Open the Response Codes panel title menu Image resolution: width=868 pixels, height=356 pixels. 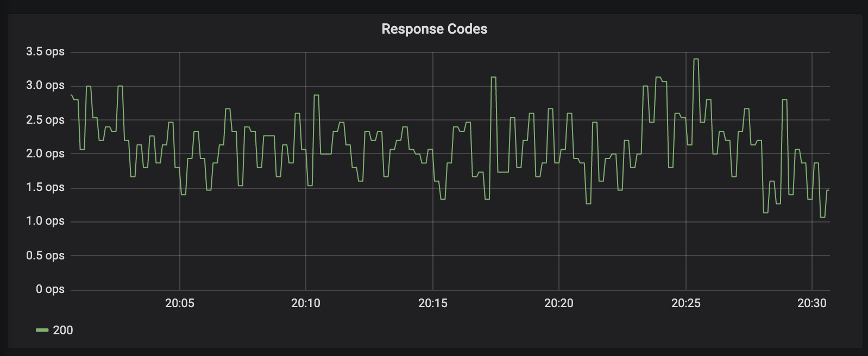434,29
